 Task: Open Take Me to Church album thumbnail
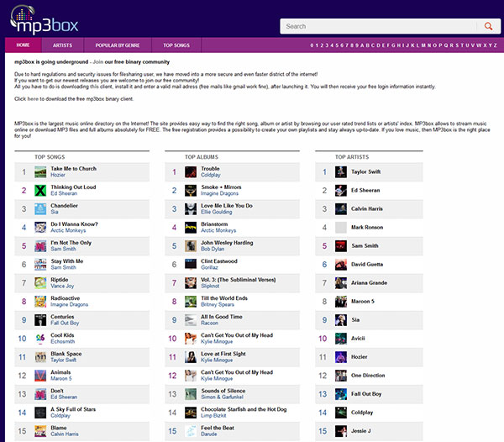coord(40,172)
